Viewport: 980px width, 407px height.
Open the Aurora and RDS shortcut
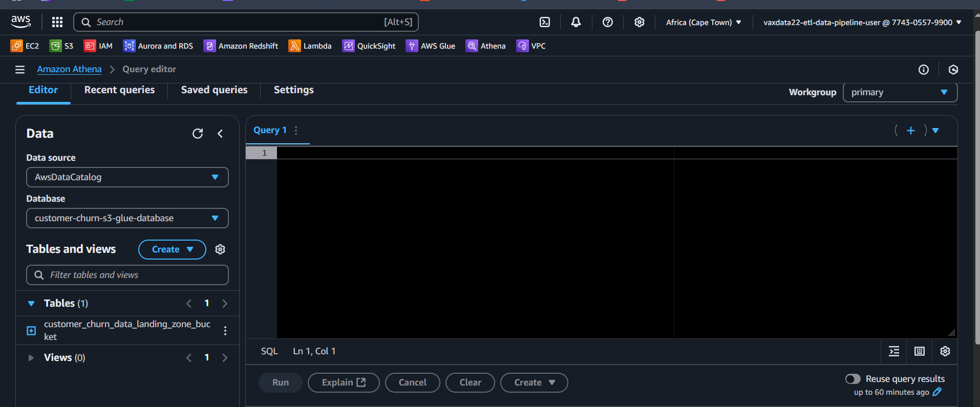(158, 46)
